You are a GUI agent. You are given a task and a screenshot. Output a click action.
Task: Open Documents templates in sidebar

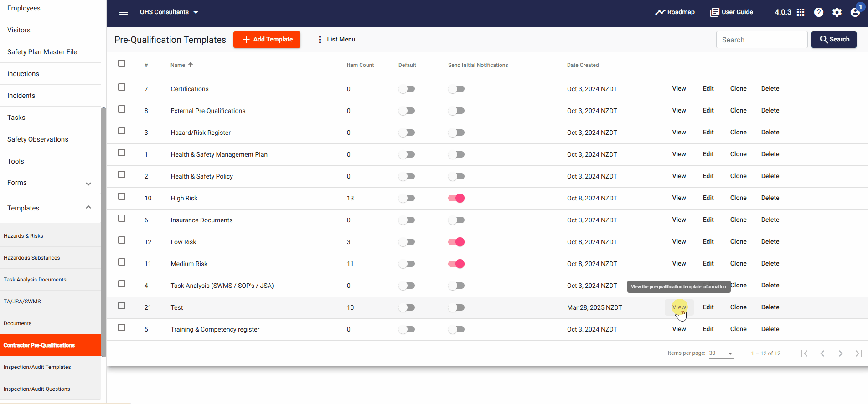pyautogui.click(x=18, y=323)
